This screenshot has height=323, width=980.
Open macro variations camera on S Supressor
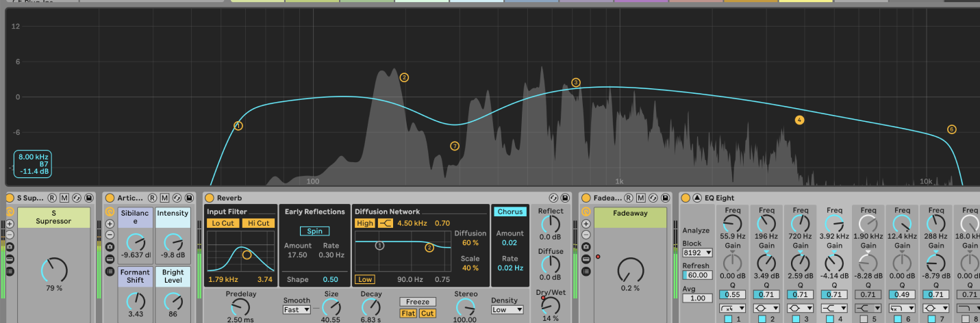pos(10,246)
